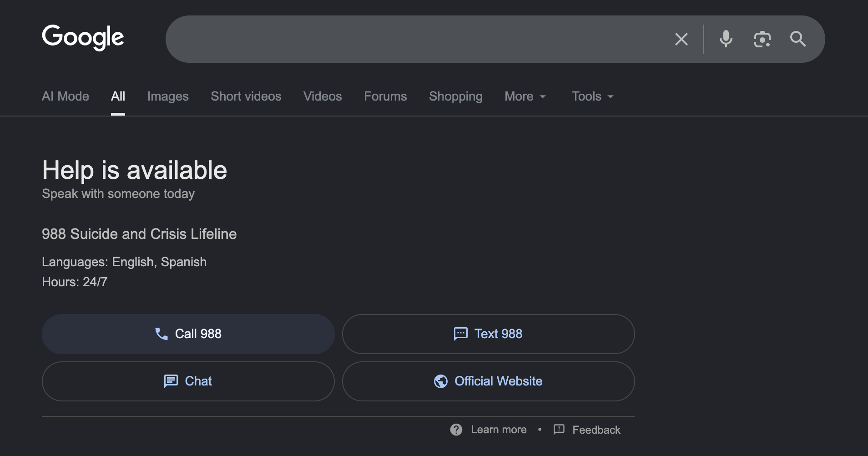Click the "Speak with someone today" text

coord(118,194)
